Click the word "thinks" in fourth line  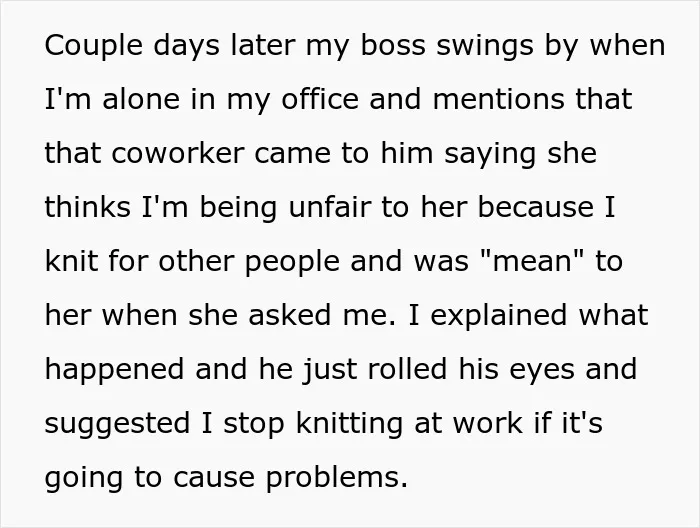(x=88, y=207)
